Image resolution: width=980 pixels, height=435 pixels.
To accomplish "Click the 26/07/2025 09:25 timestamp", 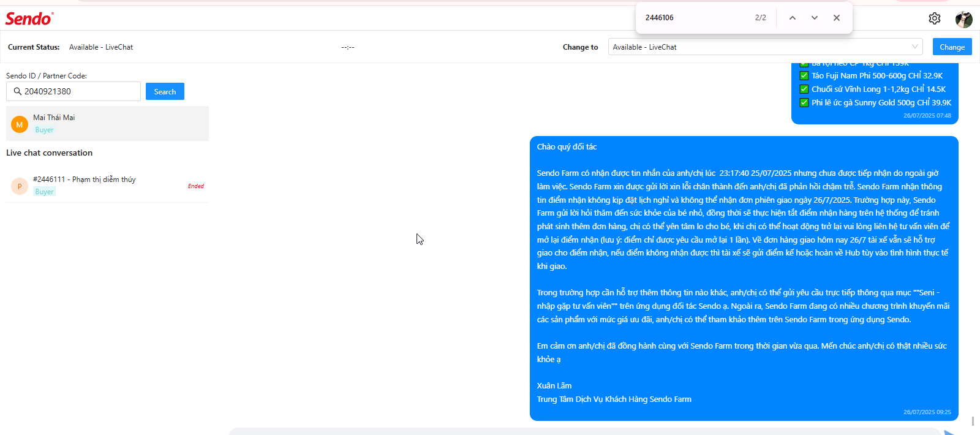I will [927, 412].
